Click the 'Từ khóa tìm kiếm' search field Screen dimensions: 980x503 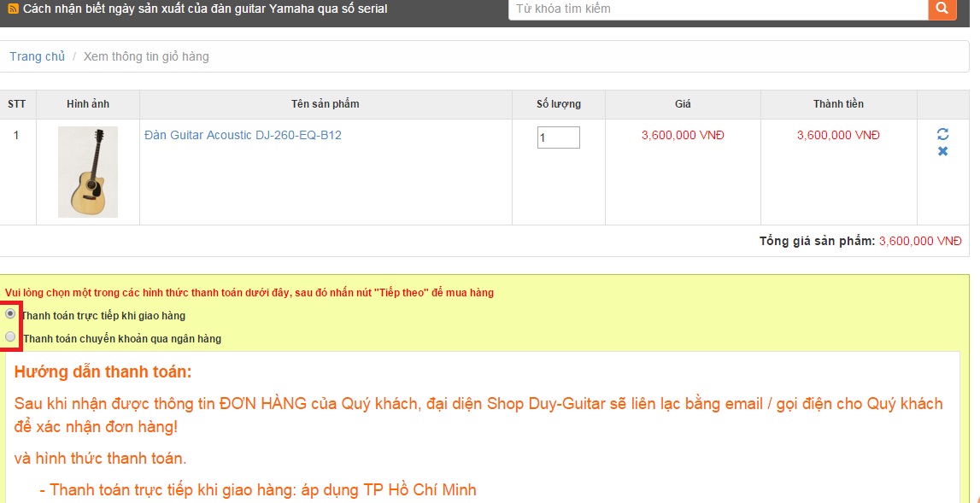click(x=718, y=9)
